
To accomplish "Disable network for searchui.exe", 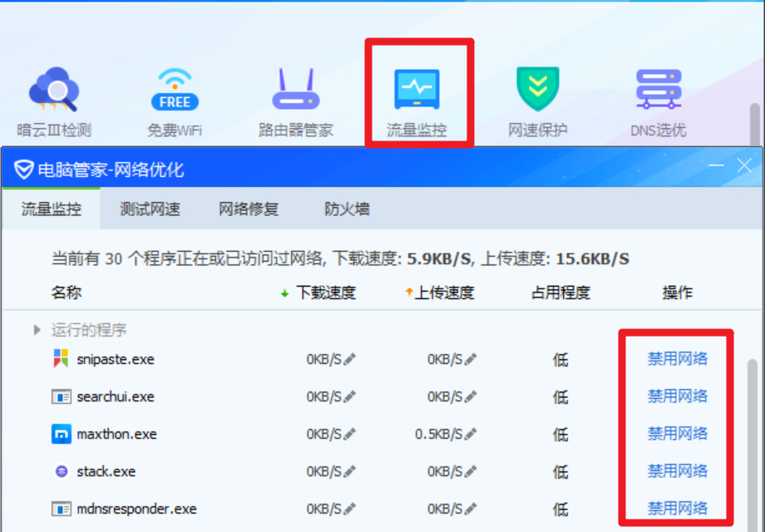I will (x=677, y=396).
